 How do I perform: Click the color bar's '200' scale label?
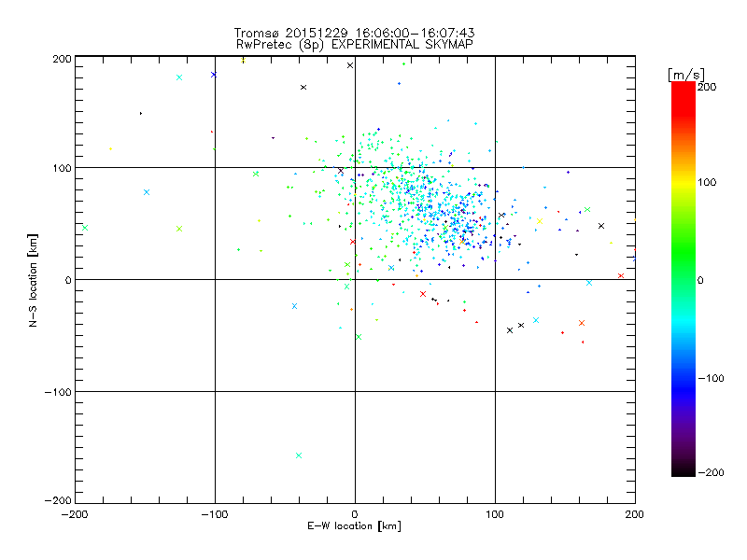pos(707,87)
